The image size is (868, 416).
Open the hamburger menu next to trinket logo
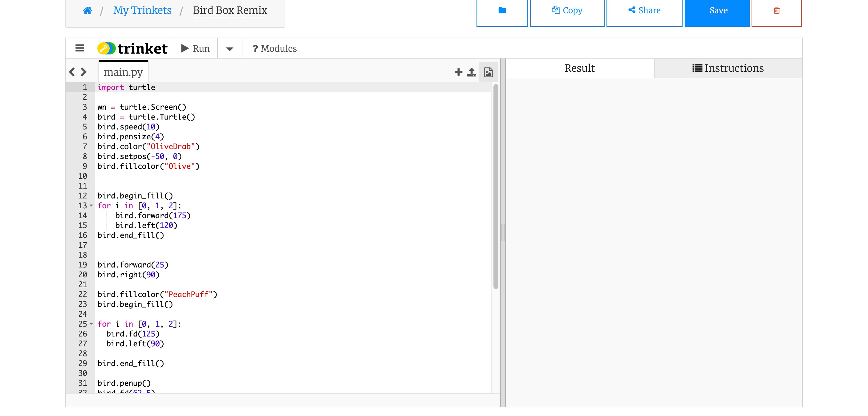[x=79, y=47]
